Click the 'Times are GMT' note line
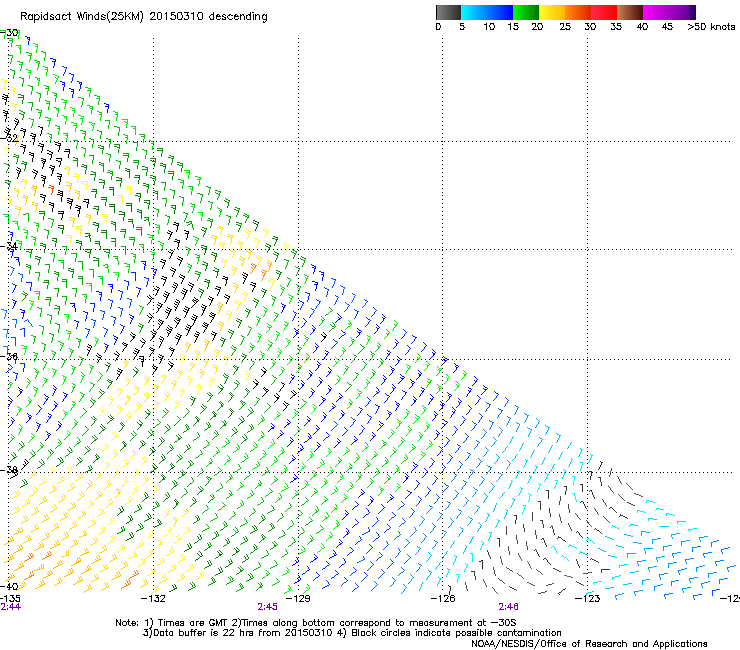740x650 pixels. click(316, 623)
